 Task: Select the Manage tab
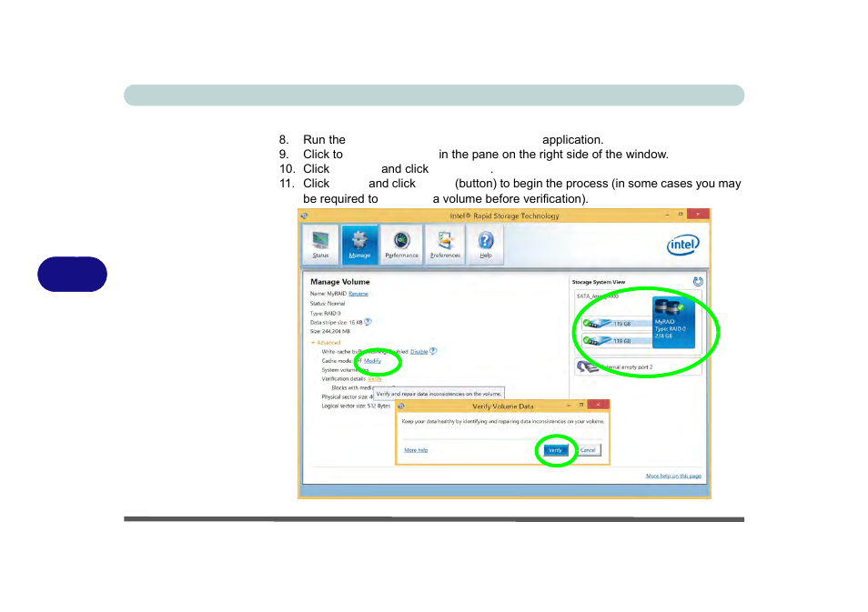tap(359, 245)
